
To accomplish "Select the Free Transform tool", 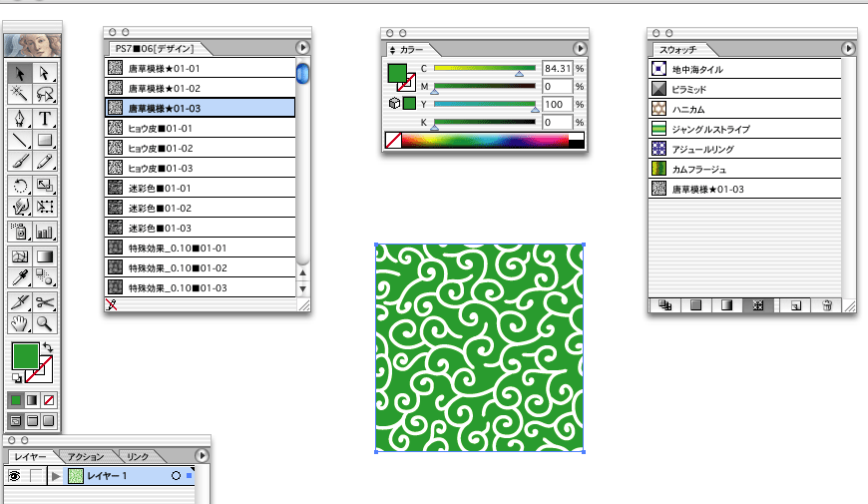I will (44, 207).
